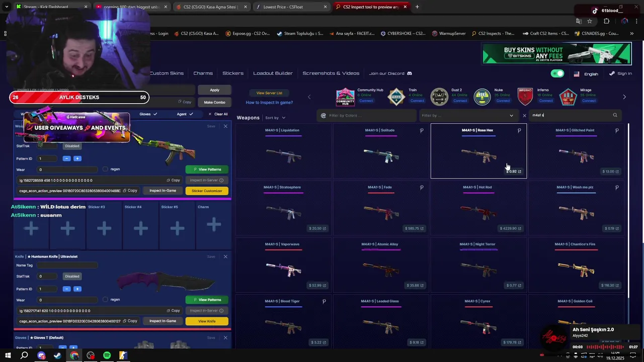Open the Windows Start menu
This screenshot has height=362, width=644.
coord(8,355)
